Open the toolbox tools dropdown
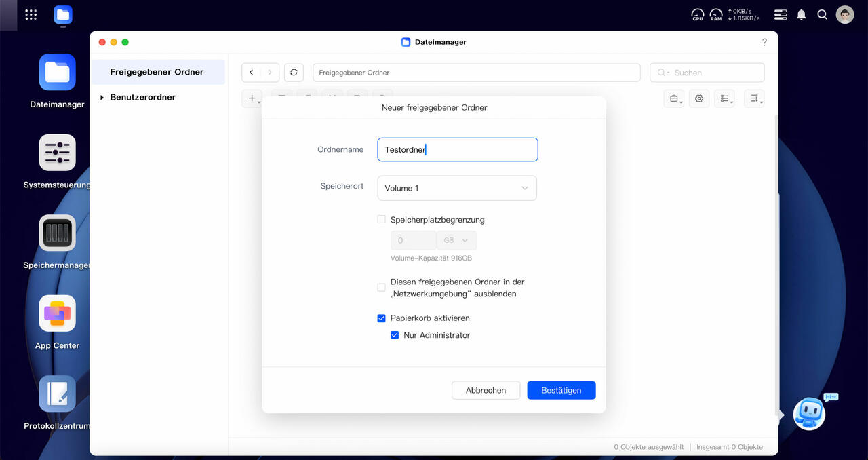 pyautogui.click(x=674, y=98)
